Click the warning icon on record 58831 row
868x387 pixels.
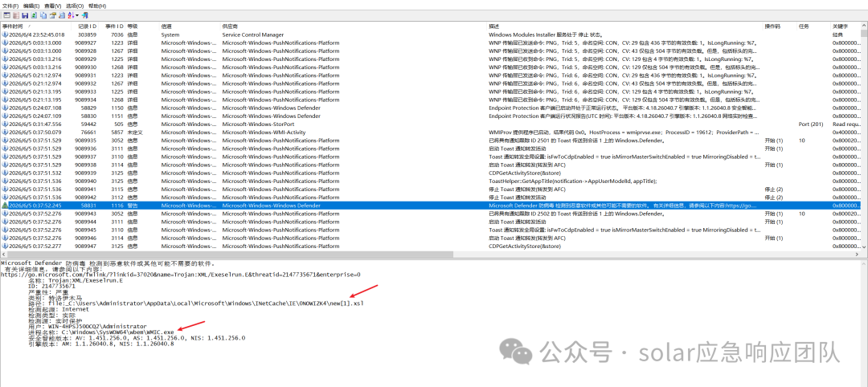(x=5, y=205)
